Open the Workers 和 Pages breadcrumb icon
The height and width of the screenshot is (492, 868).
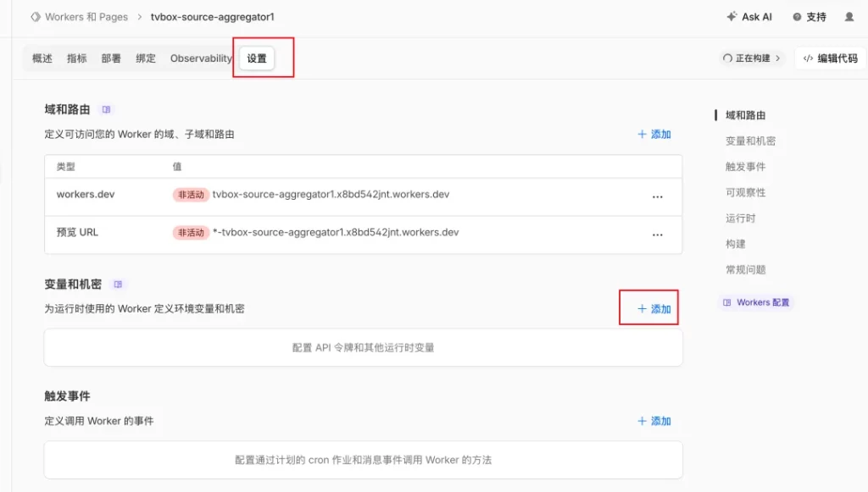(36, 17)
